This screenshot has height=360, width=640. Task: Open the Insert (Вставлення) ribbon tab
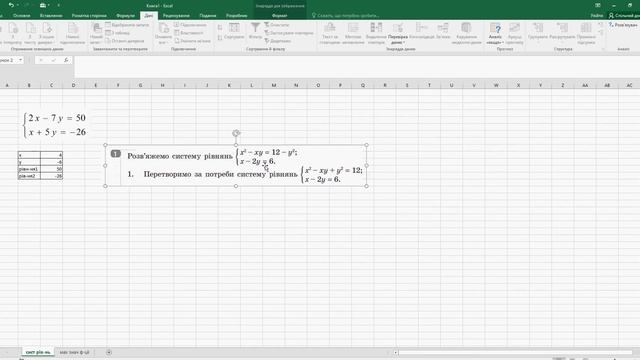pyautogui.click(x=51, y=16)
